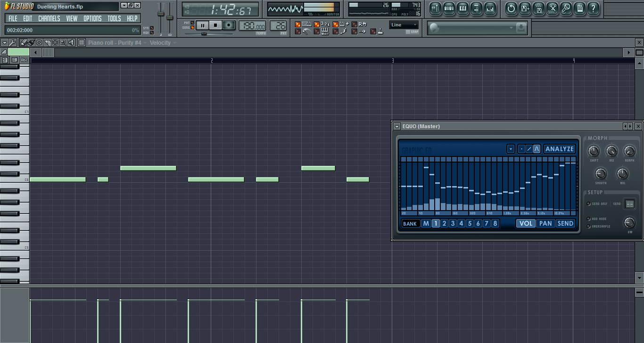Click the EQUO send matrix icon

click(x=630, y=204)
